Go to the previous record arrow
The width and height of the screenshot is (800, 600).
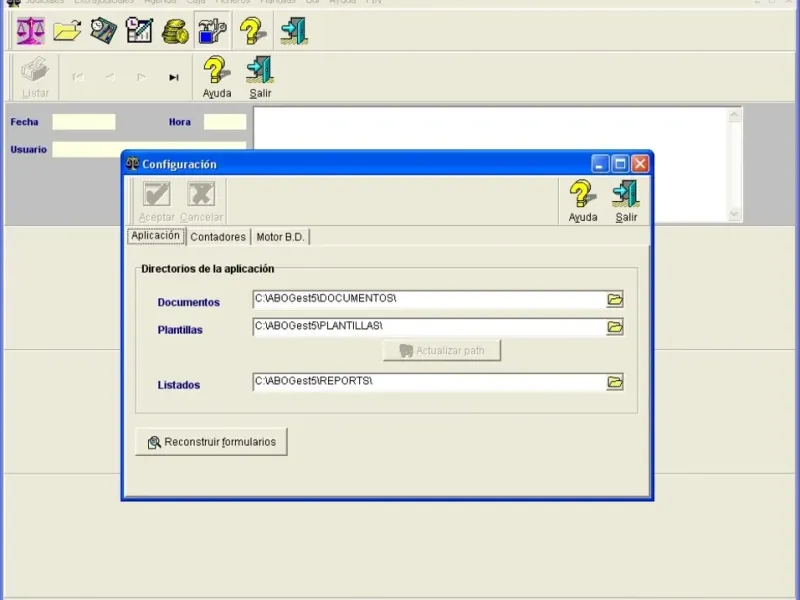(x=110, y=77)
